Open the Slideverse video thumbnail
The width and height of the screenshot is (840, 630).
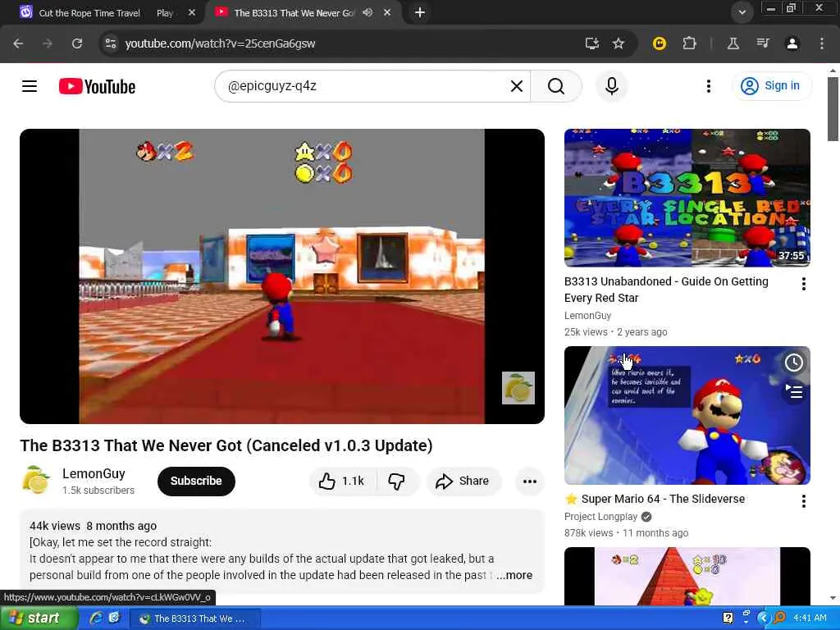(687, 415)
